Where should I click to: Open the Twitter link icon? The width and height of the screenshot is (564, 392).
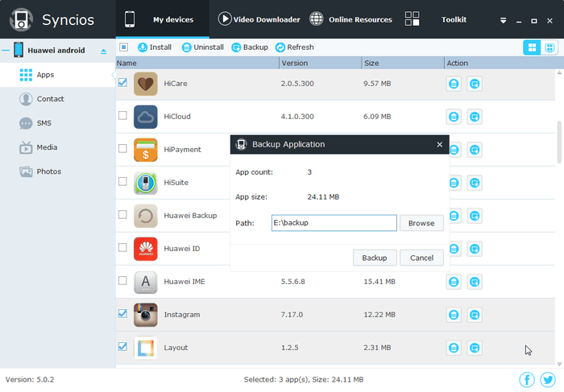[548, 379]
